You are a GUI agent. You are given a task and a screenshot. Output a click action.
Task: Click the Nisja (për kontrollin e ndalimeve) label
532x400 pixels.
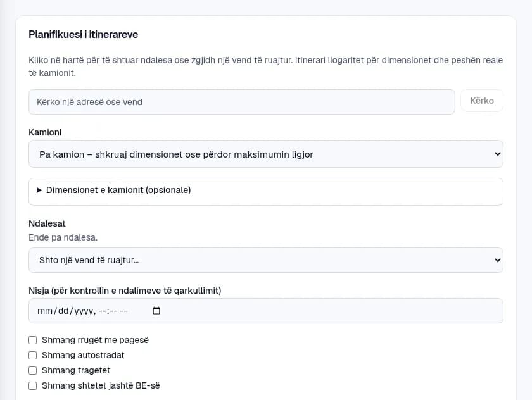pos(125,291)
